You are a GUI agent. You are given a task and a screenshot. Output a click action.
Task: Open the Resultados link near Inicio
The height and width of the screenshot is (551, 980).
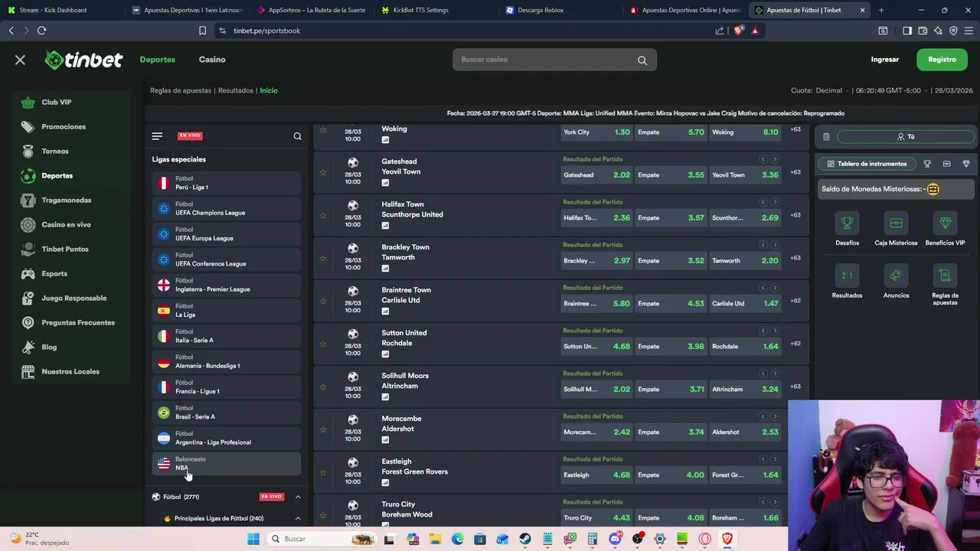[235, 90]
